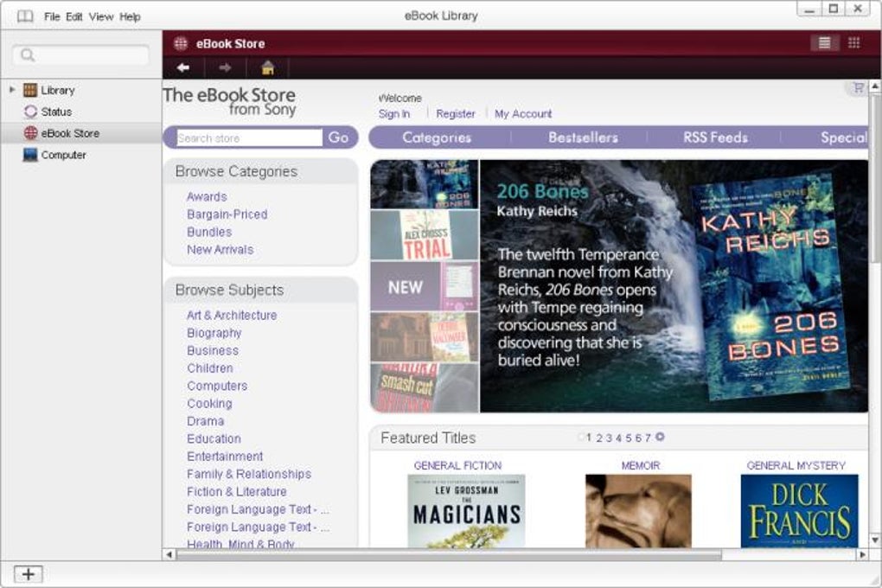This screenshot has width=882, height=588.
Task: Browse the Art & Architecture subject
Action: tap(232, 315)
